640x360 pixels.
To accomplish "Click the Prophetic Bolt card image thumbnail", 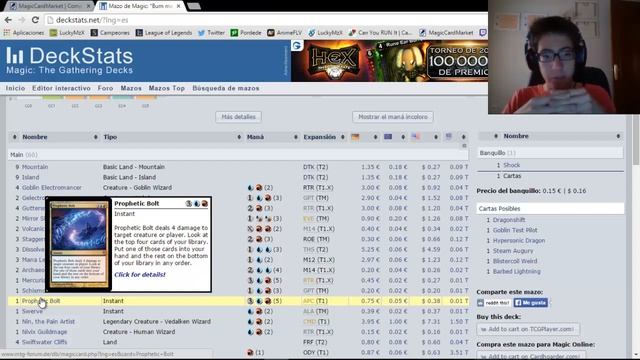I will pos(78,244).
